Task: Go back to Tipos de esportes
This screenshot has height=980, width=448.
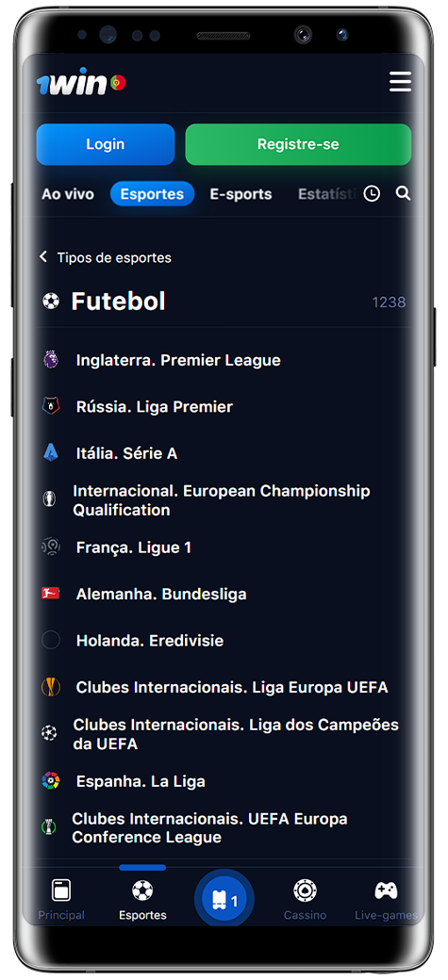Action: (105, 257)
